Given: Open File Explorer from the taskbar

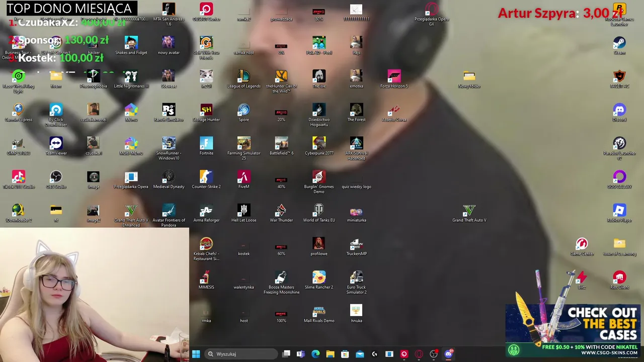Looking at the screenshot, I should click(330, 354).
